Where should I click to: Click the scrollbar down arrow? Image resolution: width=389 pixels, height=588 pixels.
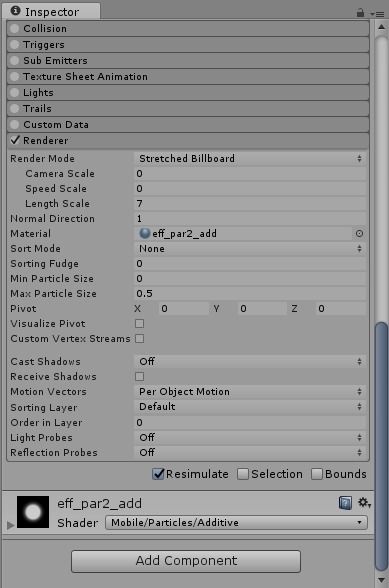[x=381, y=580]
